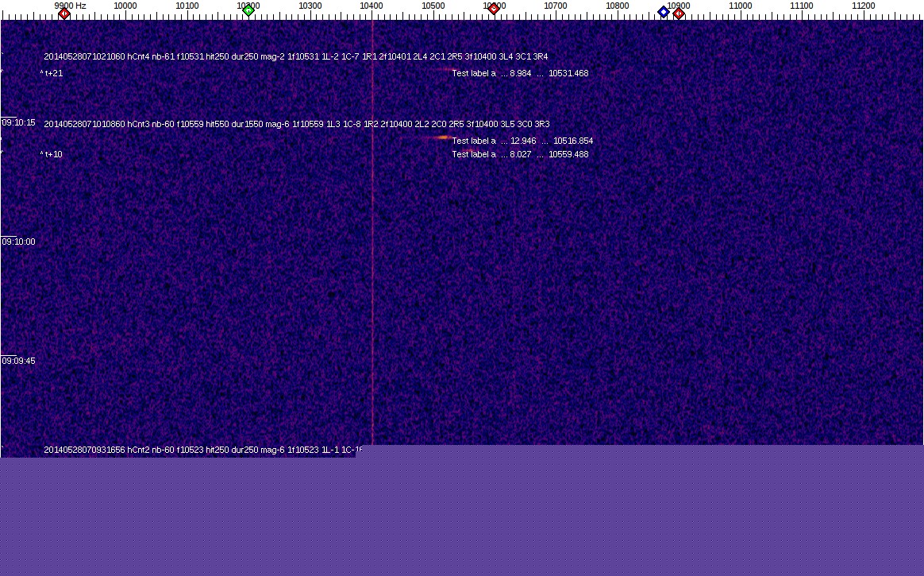Click the bright orange signal trace near 10516 Hz
This screenshot has height=576, width=924.
[x=439, y=138]
